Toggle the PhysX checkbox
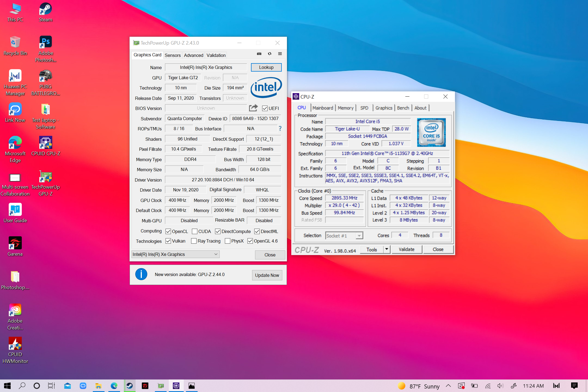The width and height of the screenshot is (588, 392). click(228, 241)
